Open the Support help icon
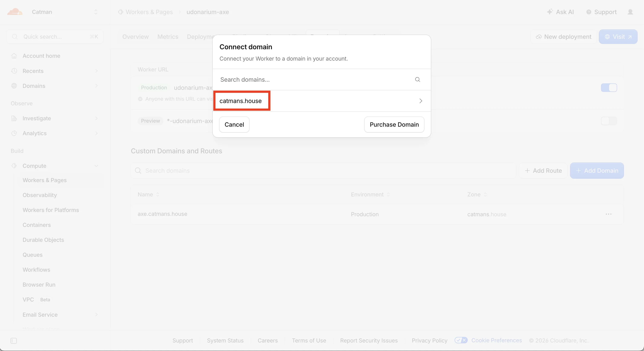Screen dimensions: 644x351 pos(589,12)
